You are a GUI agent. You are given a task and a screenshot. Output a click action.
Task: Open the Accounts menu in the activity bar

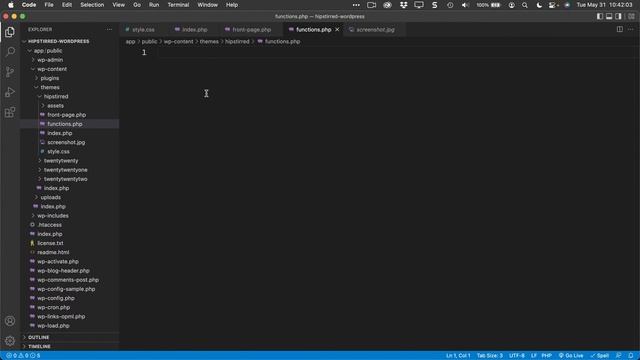pos(10,321)
